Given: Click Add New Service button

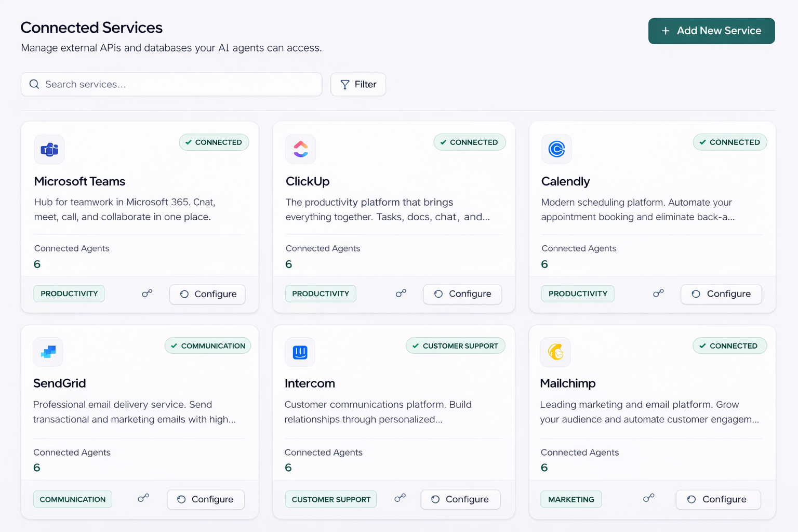Looking at the screenshot, I should [x=711, y=31].
